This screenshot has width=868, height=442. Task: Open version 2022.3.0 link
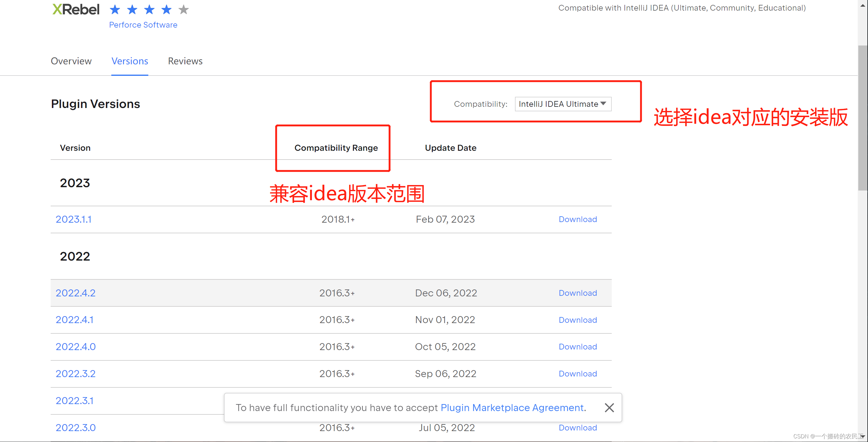click(76, 427)
